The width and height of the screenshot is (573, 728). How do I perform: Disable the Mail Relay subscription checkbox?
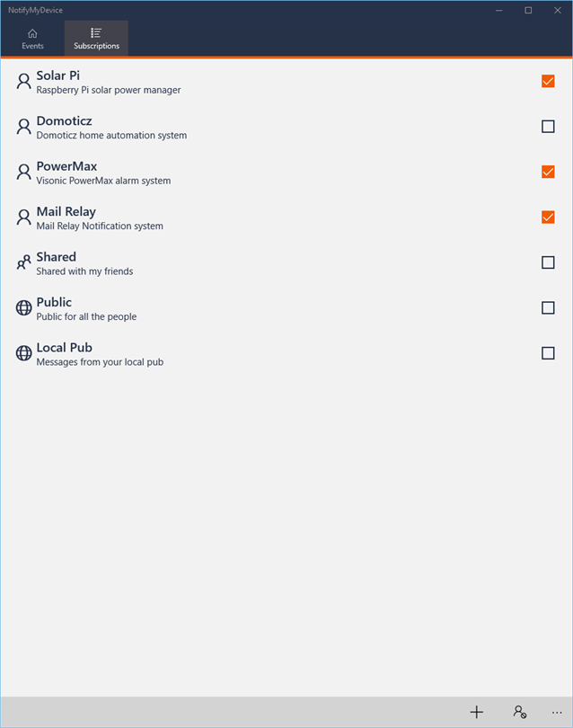pyautogui.click(x=548, y=218)
